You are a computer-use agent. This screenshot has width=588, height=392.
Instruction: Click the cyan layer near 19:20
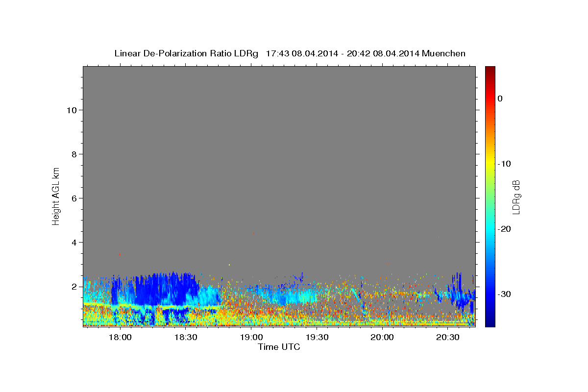coord(297,296)
